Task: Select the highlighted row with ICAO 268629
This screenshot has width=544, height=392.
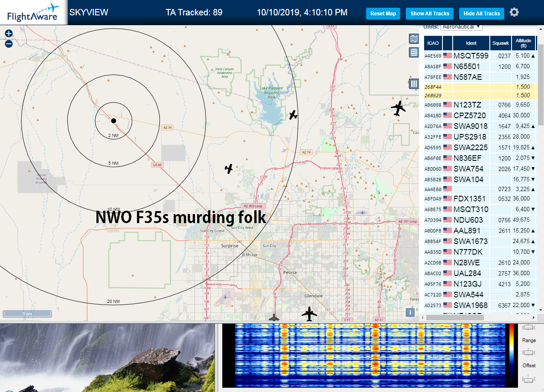Action: (480, 95)
